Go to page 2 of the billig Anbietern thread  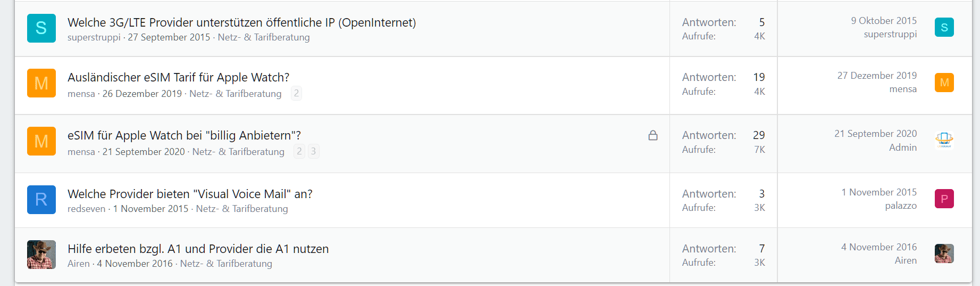(299, 151)
